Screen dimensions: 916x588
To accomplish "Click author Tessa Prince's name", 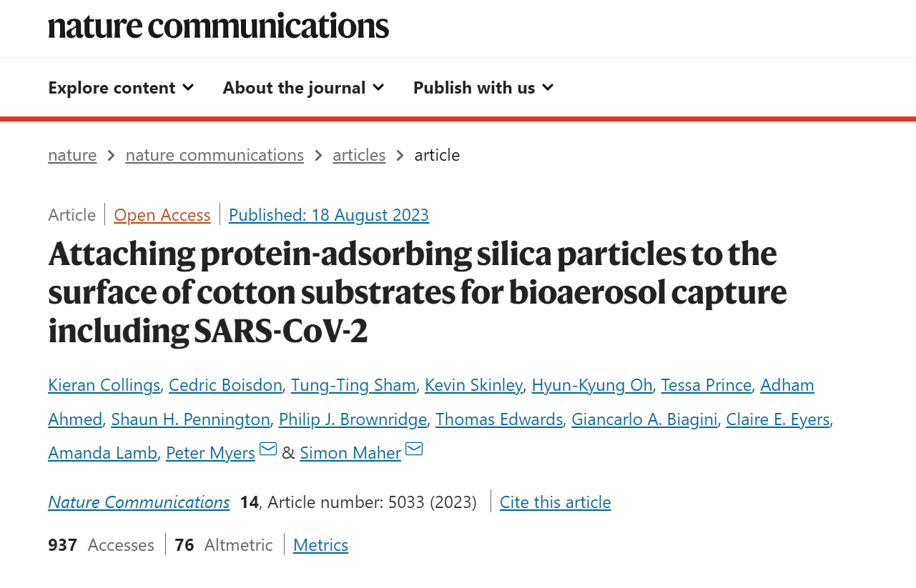I will [x=706, y=386].
